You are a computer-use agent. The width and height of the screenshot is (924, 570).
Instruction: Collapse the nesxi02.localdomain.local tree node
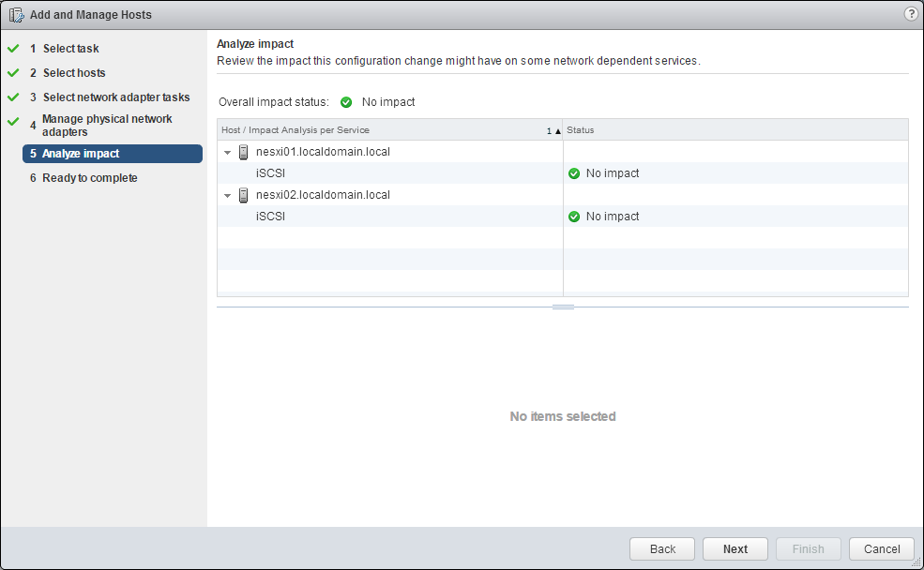pyautogui.click(x=227, y=195)
